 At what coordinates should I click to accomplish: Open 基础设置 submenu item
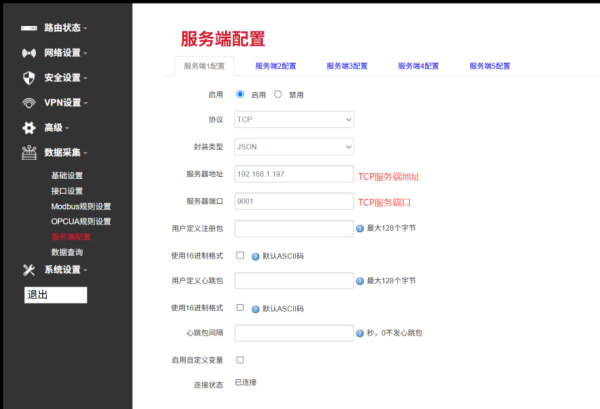tap(67, 176)
